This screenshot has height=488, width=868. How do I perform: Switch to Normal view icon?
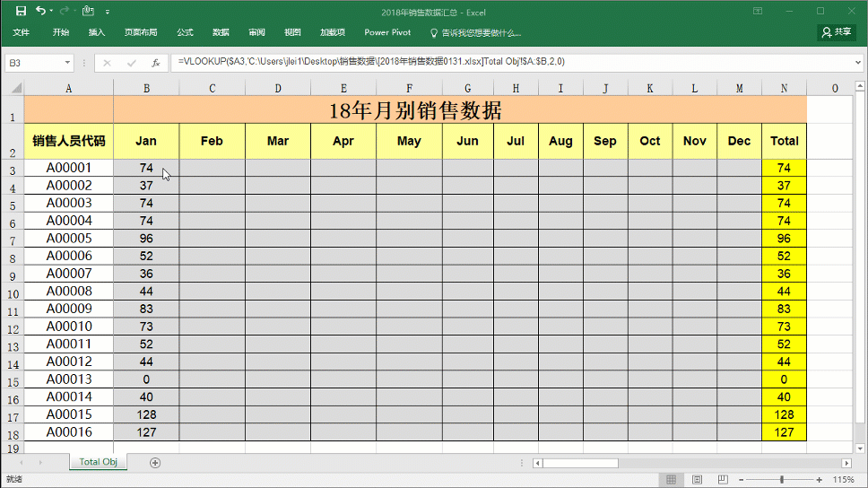(x=671, y=480)
